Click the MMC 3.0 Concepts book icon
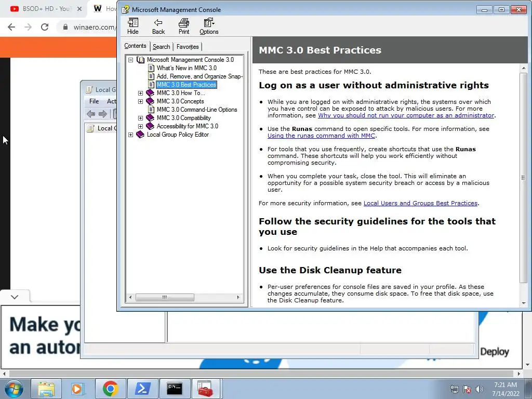The width and height of the screenshot is (532, 399). [150, 101]
